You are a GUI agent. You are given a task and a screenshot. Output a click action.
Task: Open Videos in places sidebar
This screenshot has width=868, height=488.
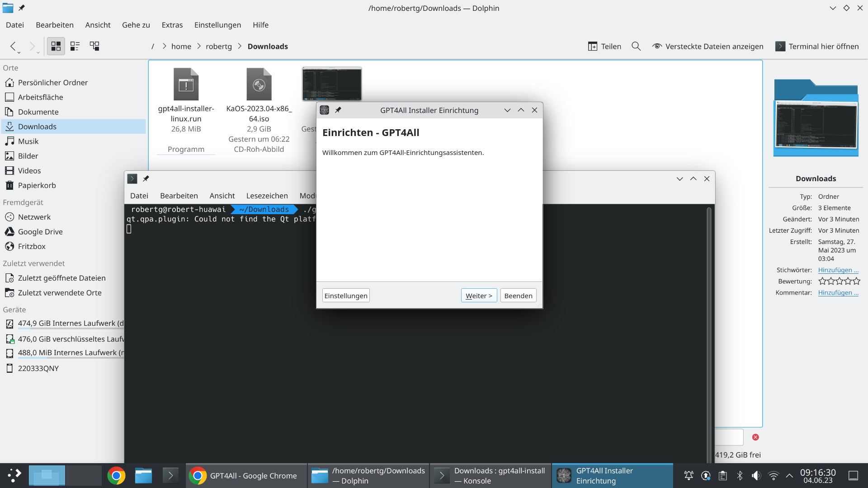click(74, 170)
